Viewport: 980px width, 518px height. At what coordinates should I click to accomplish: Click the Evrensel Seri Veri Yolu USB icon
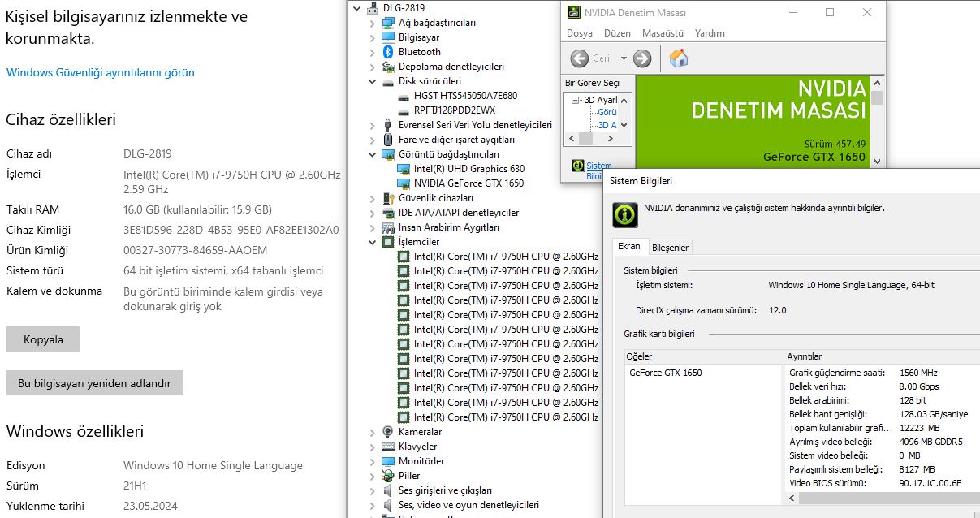point(389,125)
